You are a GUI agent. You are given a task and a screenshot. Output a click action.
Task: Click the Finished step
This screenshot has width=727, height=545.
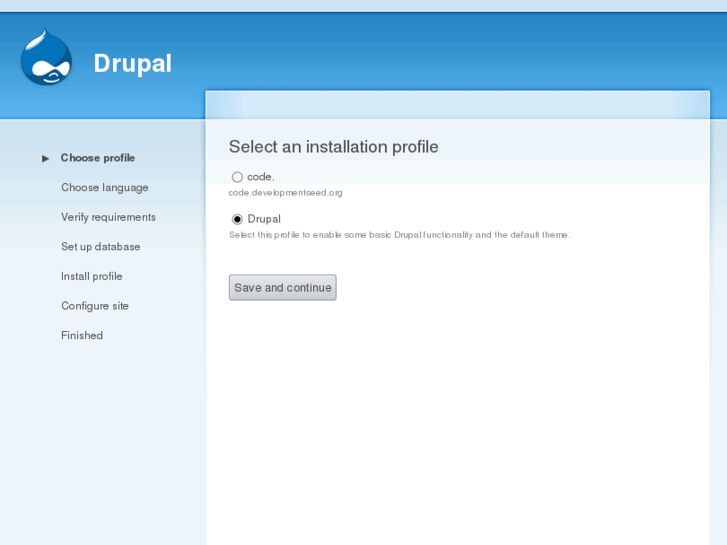(82, 335)
